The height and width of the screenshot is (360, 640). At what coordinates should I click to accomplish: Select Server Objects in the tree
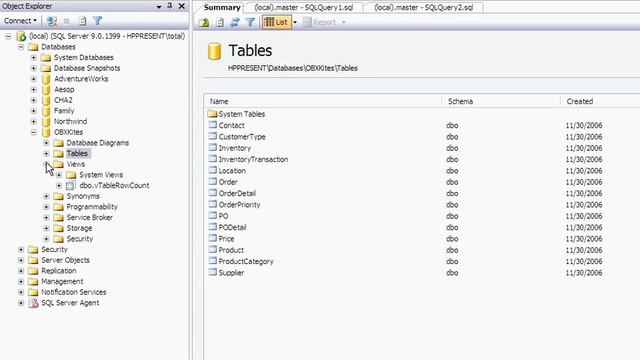(65, 260)
